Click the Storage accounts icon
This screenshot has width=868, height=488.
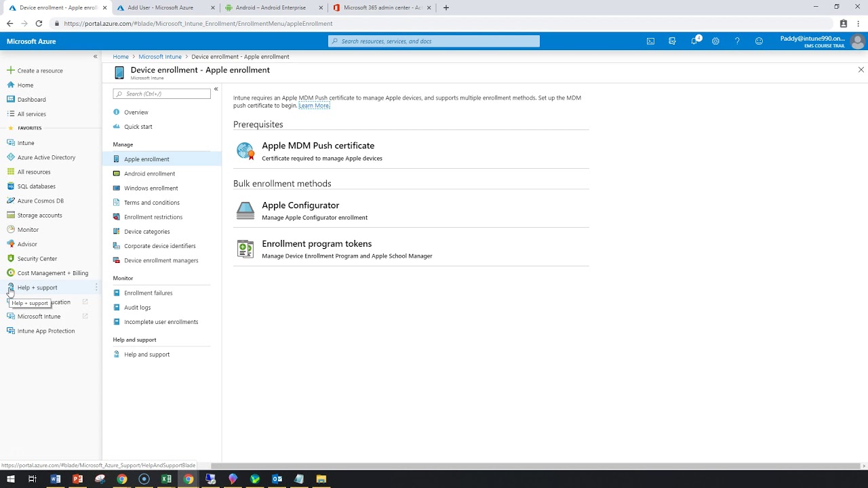(11, 215)
